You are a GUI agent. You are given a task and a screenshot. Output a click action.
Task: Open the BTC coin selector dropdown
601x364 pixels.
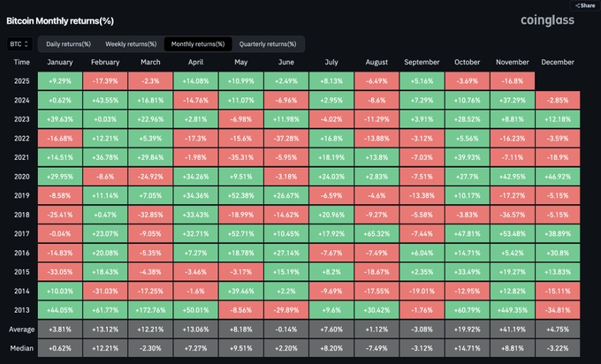19,43
